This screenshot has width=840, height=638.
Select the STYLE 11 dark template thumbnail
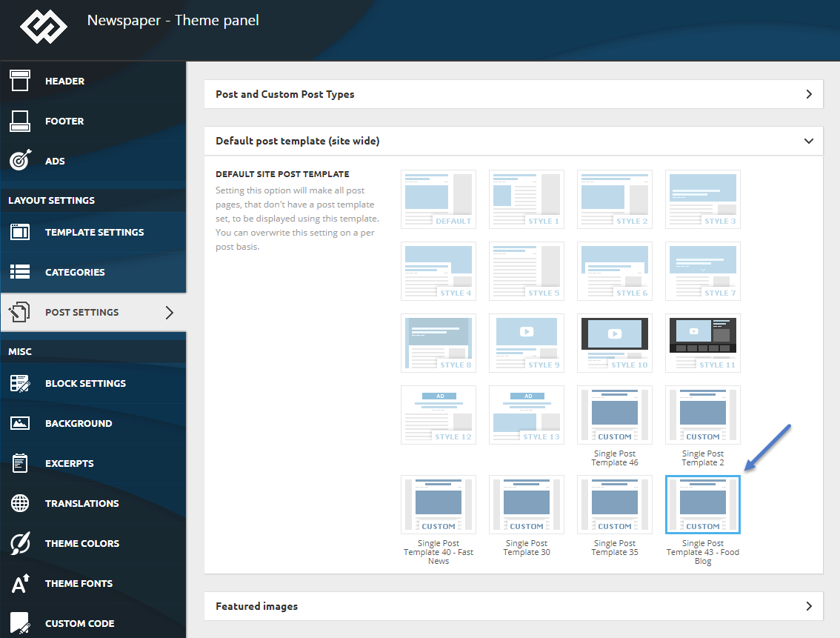[x=703, y=343]
